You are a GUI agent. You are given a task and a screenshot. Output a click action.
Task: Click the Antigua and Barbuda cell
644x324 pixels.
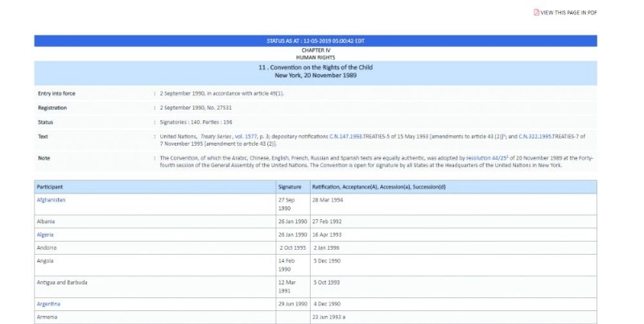pyautogui.click(x=155, y=287)
